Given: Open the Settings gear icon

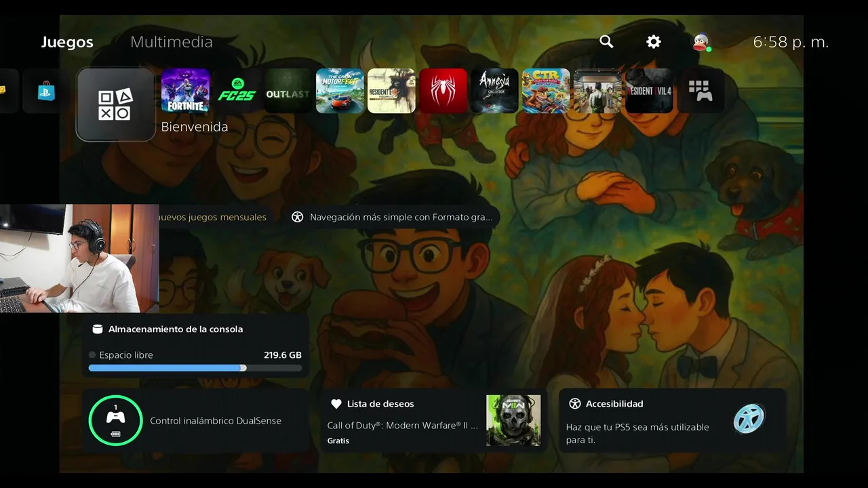Looking at the screenshot, I should (654, 42).
